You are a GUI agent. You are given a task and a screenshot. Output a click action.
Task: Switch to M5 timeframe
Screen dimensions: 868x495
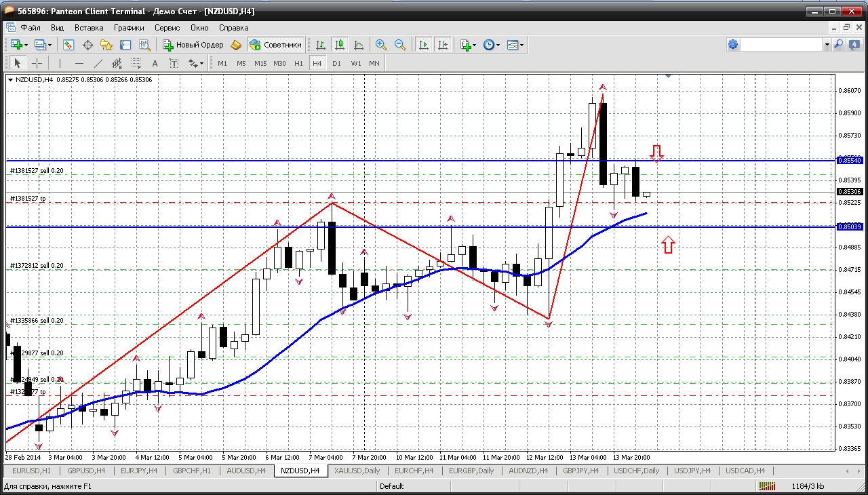241,63
